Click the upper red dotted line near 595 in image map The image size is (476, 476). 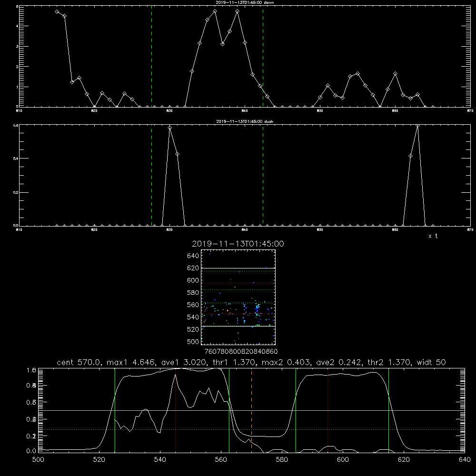pyautogui.click(x=238, y=283)
